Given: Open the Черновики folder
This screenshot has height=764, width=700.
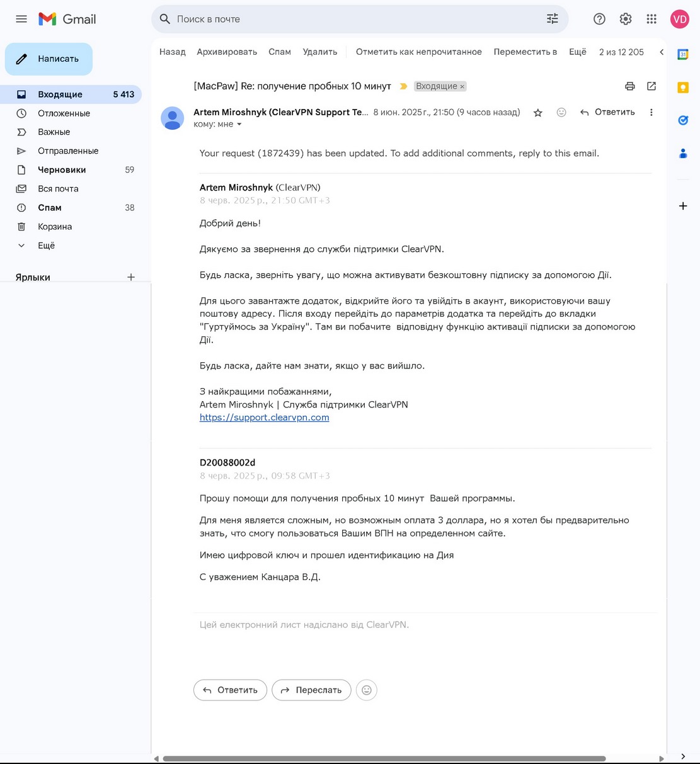Looking at the screenshot, I should tap(71, 170).
